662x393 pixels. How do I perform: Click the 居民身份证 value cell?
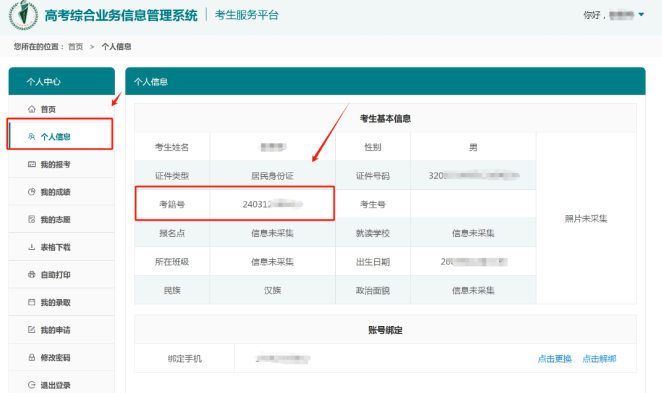272,176
